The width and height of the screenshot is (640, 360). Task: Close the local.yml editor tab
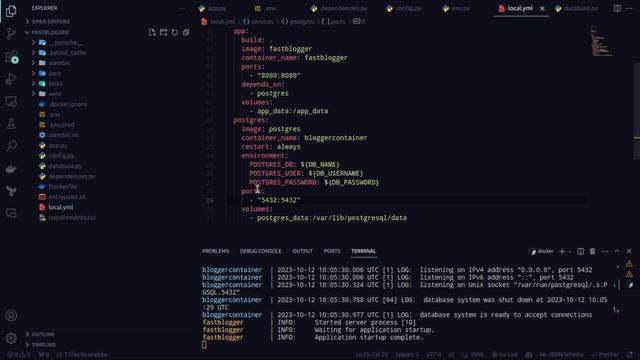[x=542, y=8]
